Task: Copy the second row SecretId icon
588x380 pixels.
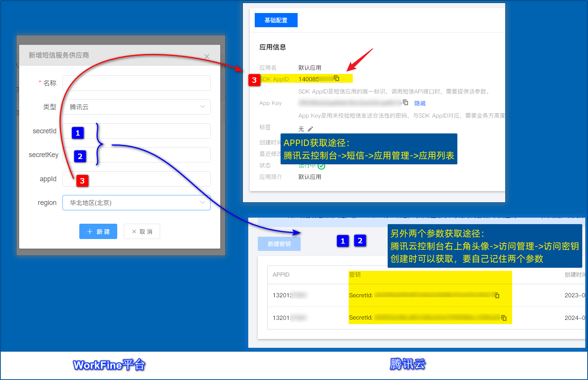Action: [x=504, y=318]
